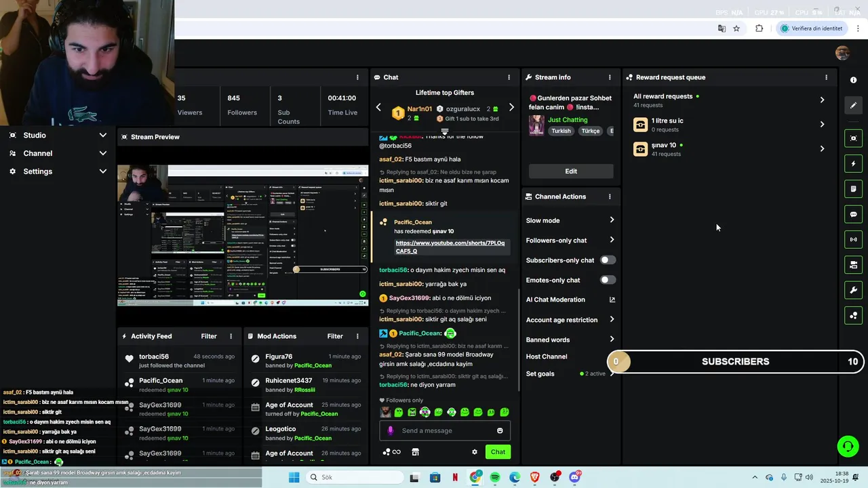Open Set goals channel action
The height and width of the screenshot is (488, 868).
570,373
